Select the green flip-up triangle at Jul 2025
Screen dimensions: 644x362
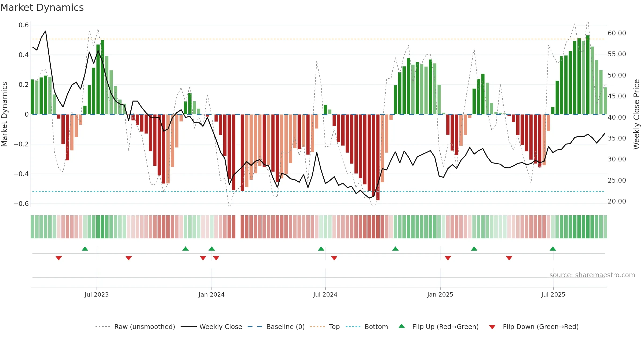click(x=553, y=249)
